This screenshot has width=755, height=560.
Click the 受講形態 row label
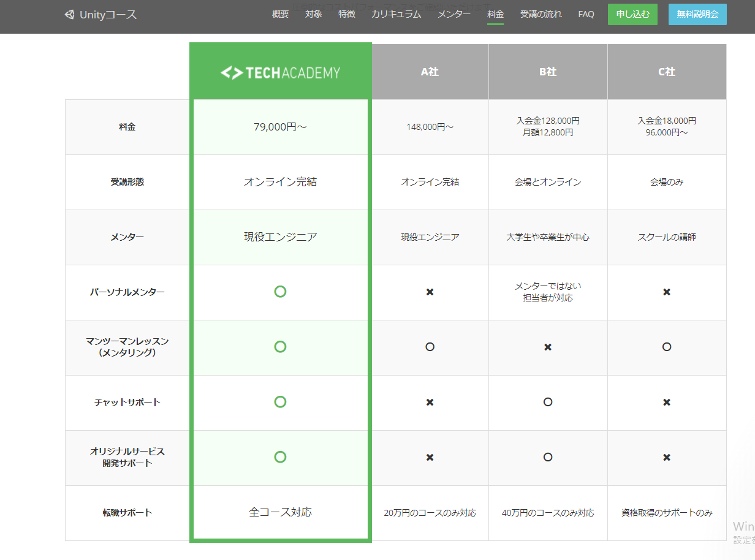[x=127, y=182]
